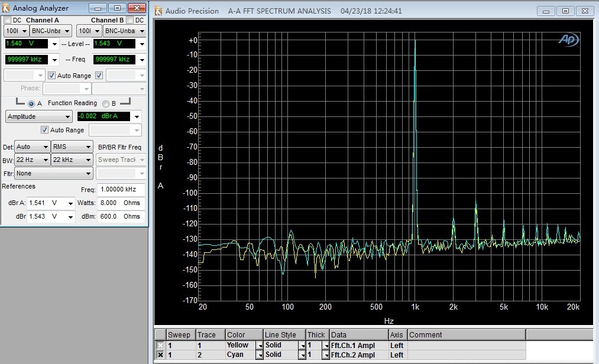Open the BW 22 Hz high-pass dropdown
599x364 pixels.
32,160
